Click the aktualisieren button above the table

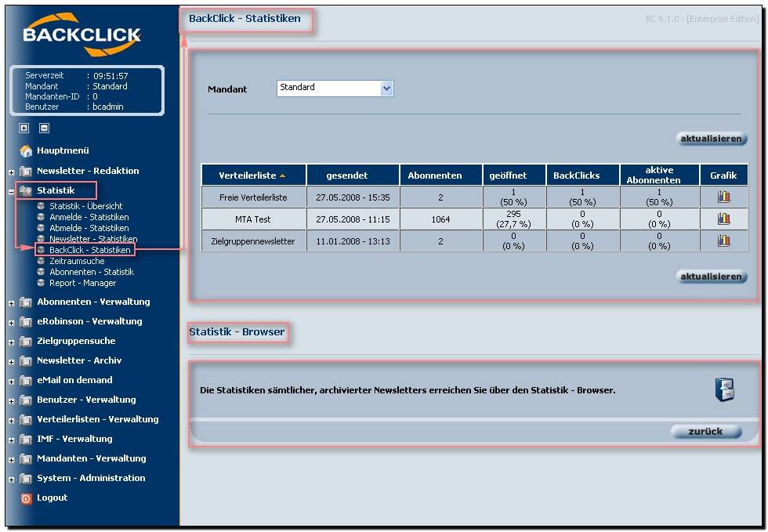pyautogui.click(x=712, y=139)
